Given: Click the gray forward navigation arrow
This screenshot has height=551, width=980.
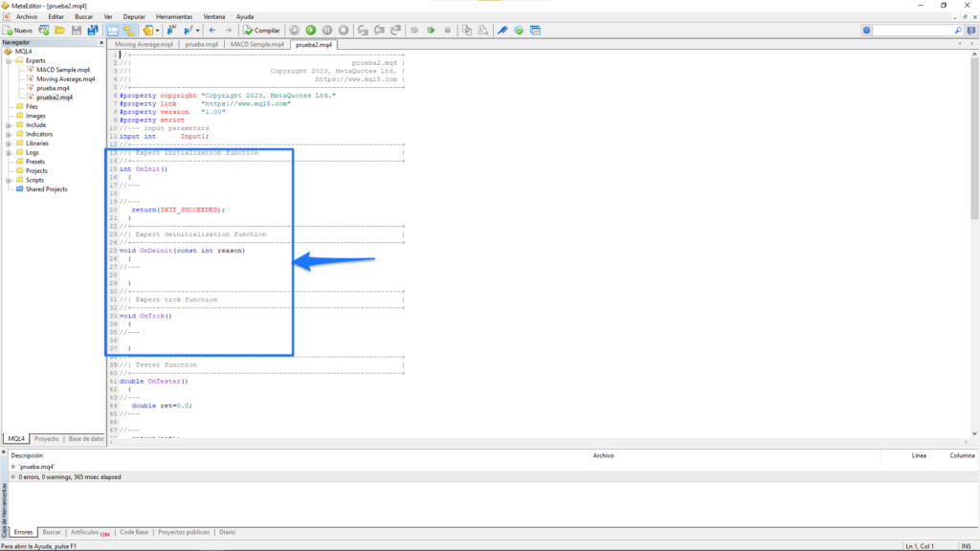Looking at the screenshot, I should pyautogui.click(x=229, y=30).
